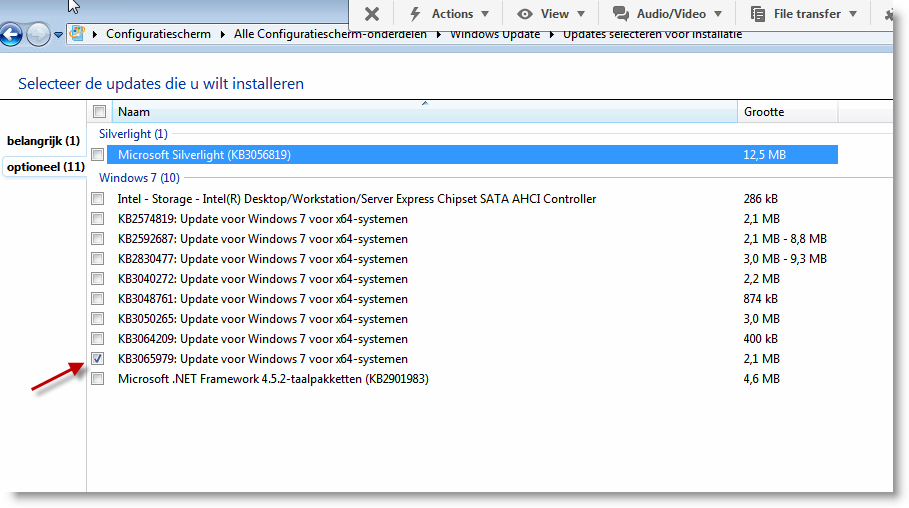
Task: Select Intel Storage SATA AHCI Controller row text
Action: coord(357,199)
